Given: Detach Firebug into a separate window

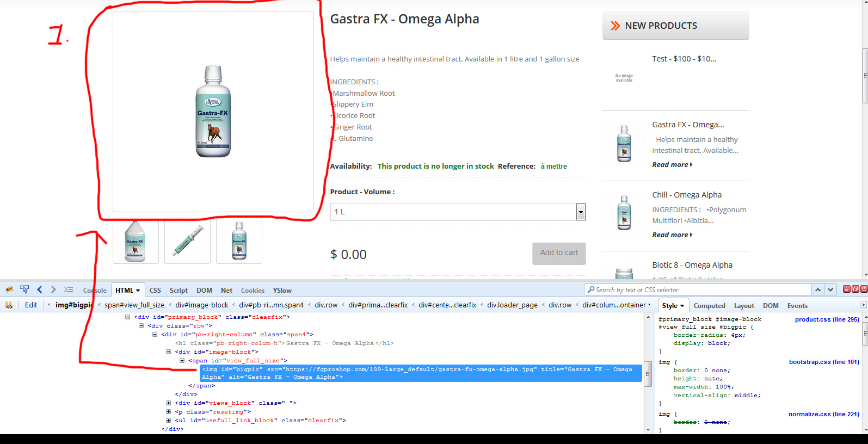Looking at the screenshot, I should click(x=855, y=289).
